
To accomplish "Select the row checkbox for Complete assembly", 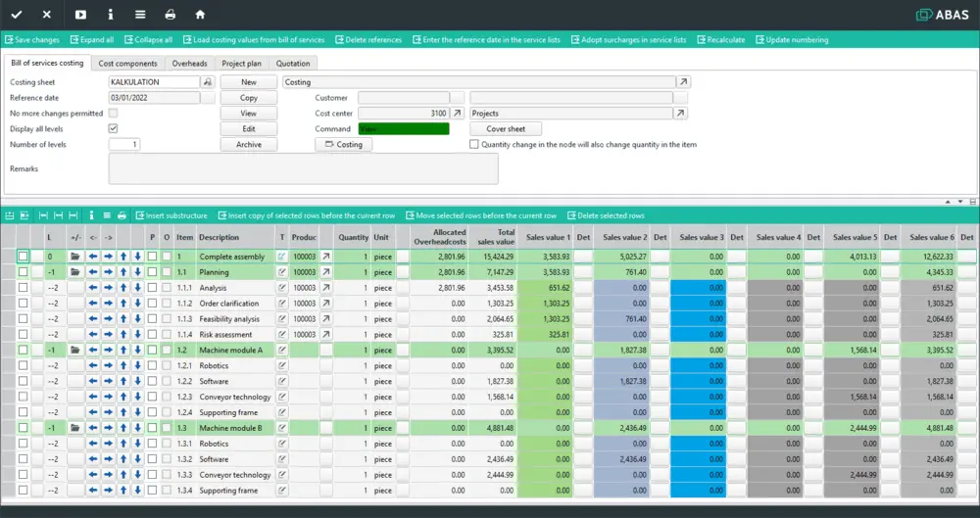I will [x=24, y=257].
